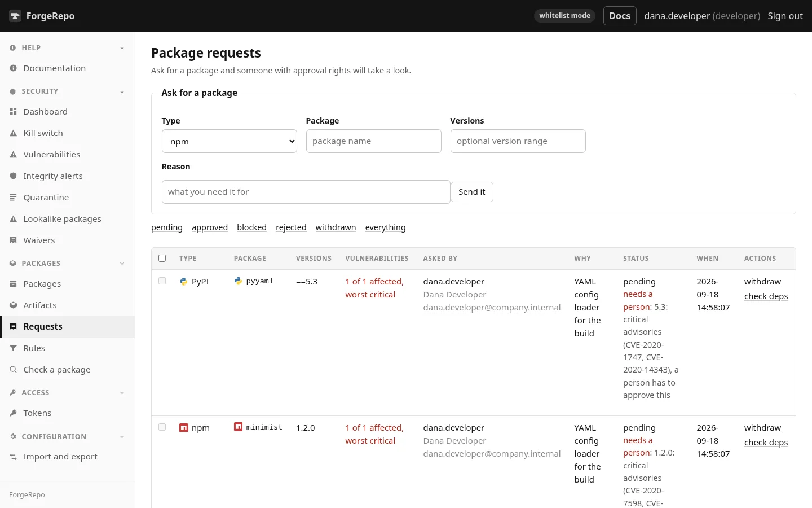Click the Tokens key icon
Screen dimensions: 812x508
click(x=13, y=413)
